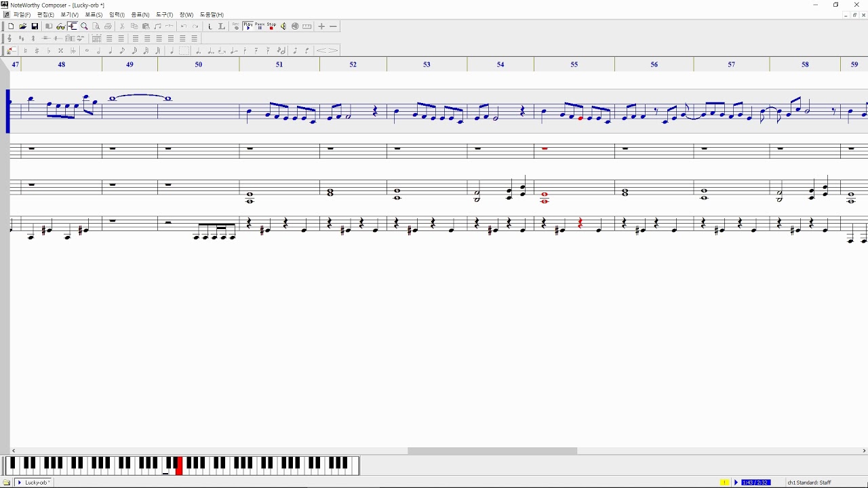Open the lyrics text tool
Viewport: 868px width, 488px height.
tap(221, 26)
